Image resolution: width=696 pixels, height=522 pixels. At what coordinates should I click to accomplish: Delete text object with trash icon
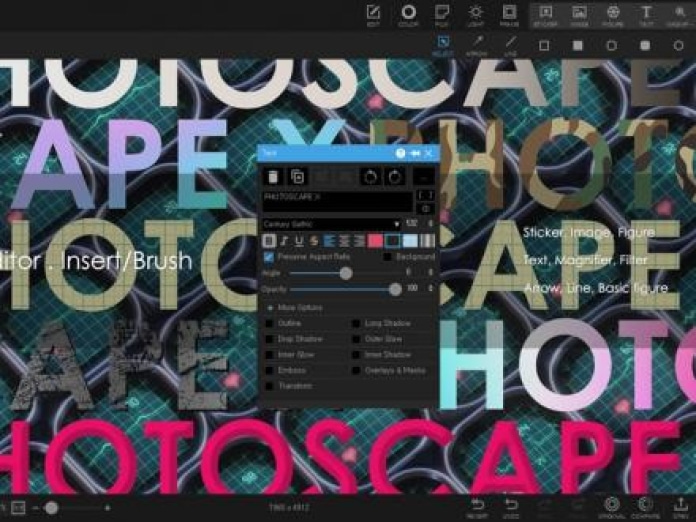pyautogui.click(x=273, y=177)
